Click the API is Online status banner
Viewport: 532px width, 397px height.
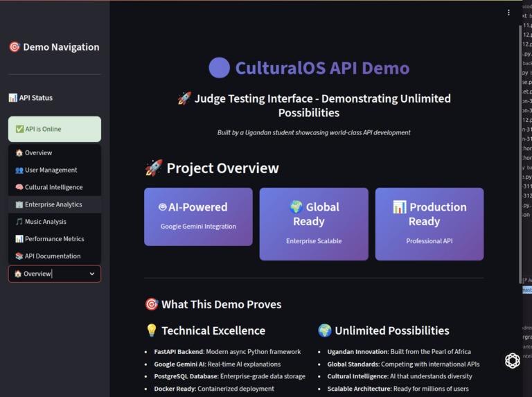click(55, 130)
